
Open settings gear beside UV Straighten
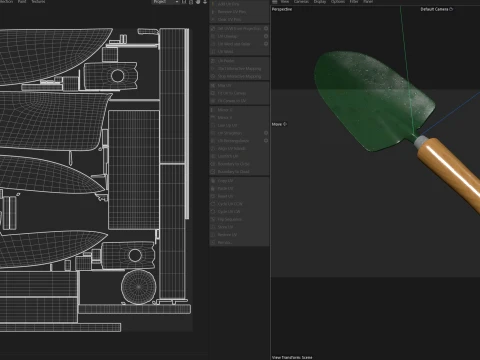click(266, 133)
